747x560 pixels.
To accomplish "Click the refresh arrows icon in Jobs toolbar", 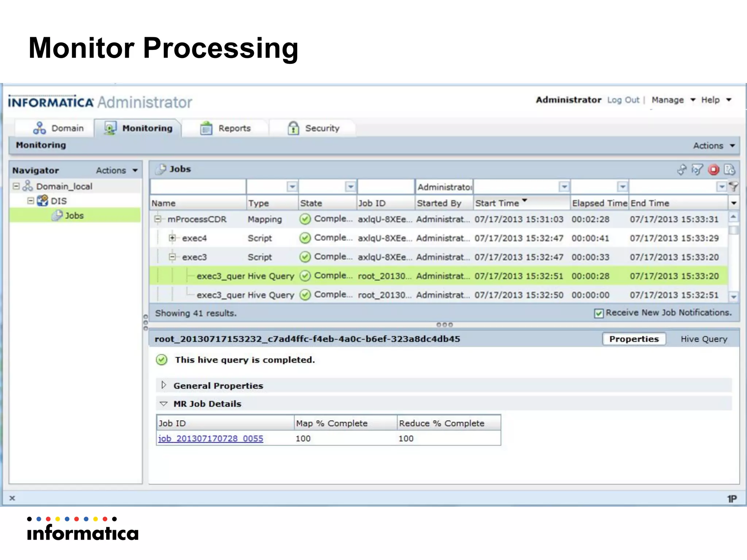I will click(x=681, y=170).
